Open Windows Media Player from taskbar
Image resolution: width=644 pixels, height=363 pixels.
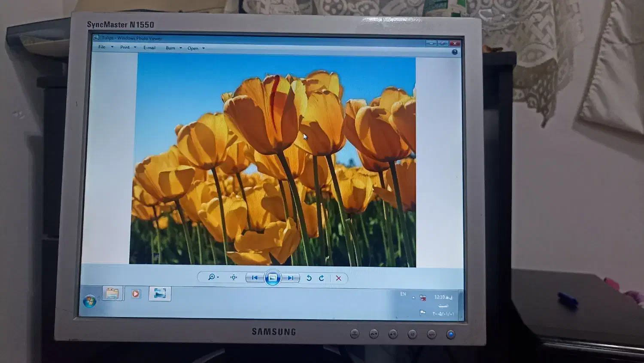[136, 294]
